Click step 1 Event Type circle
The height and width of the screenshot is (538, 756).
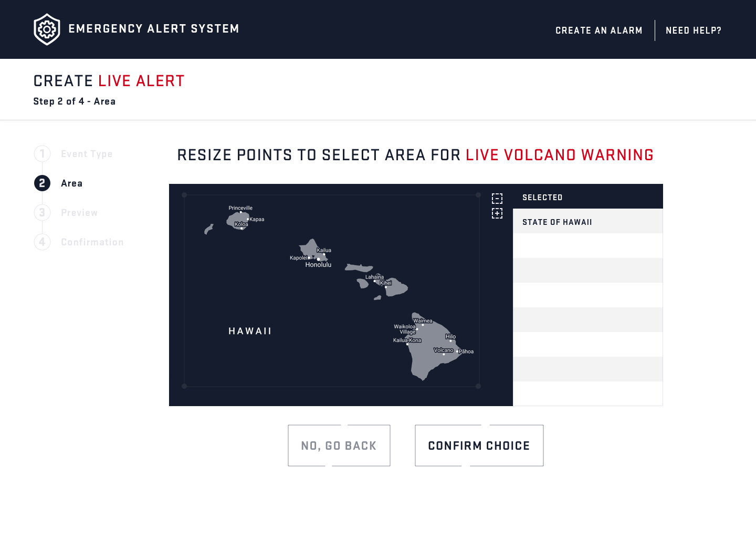43,154
